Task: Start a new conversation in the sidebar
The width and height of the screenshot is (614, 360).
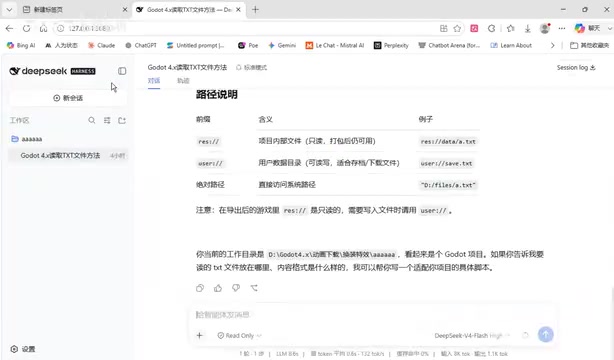Action: point(68,98)
